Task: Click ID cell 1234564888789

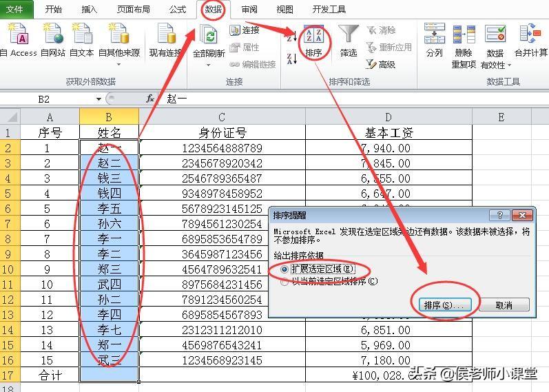Action: [222, 148]
